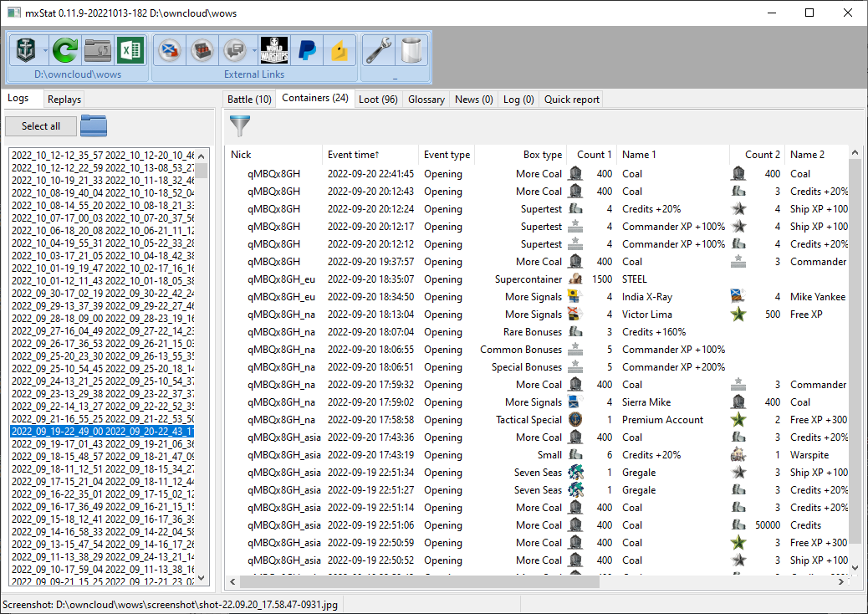The height and width of the screenshot is (614, 868).
Task: Click the Mike Yankee cell
Action: pyautogui.click(x=818, y=297)
